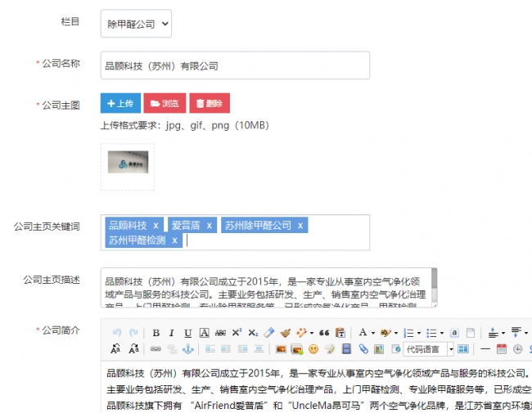Insert an ordered numbered list
Image resolution: width=532 pixels, height=413 pixels.
point(408,333)
